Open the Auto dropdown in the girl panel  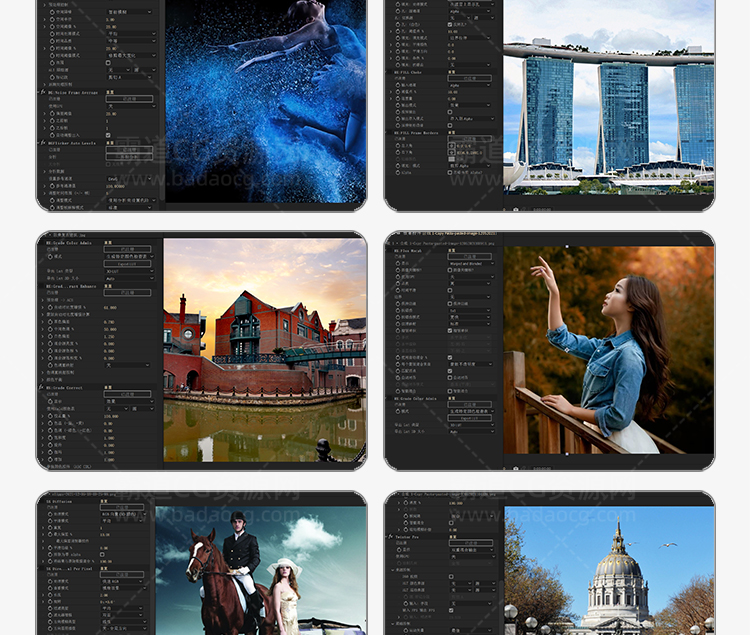471,431
